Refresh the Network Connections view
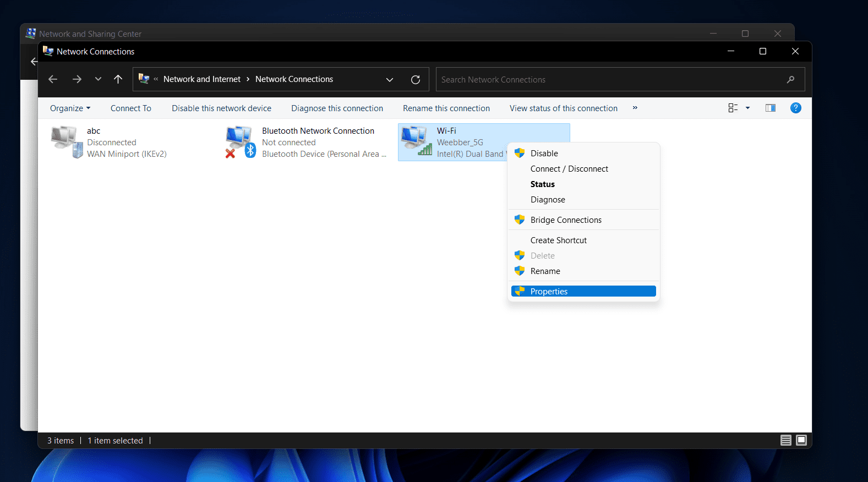 [416, 80]
